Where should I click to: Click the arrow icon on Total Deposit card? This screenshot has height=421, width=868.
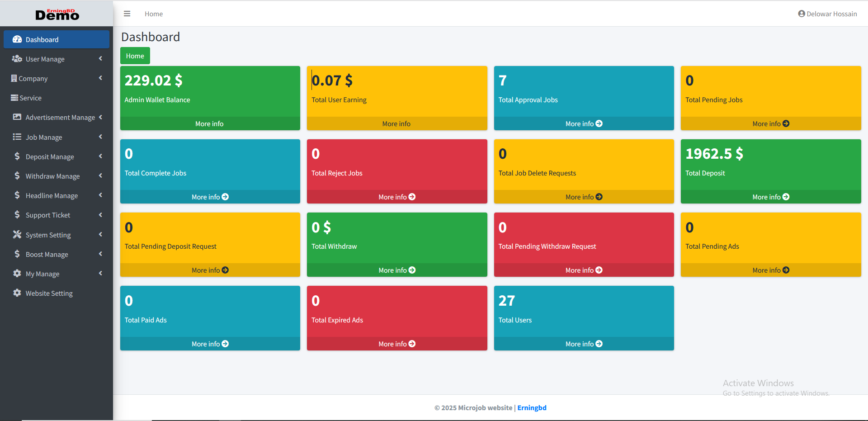tap(786, 197)
